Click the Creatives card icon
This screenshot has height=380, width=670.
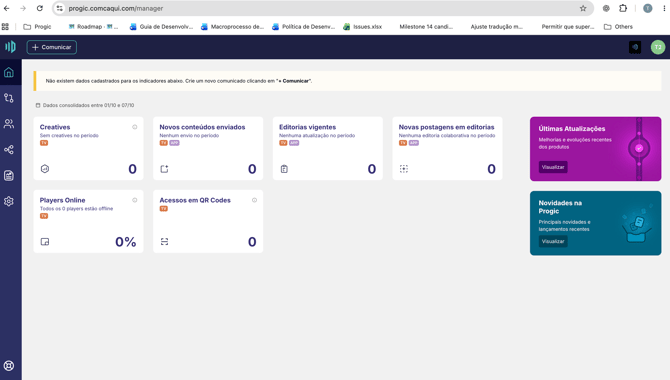pyautogui.click(x=45, y=169)
